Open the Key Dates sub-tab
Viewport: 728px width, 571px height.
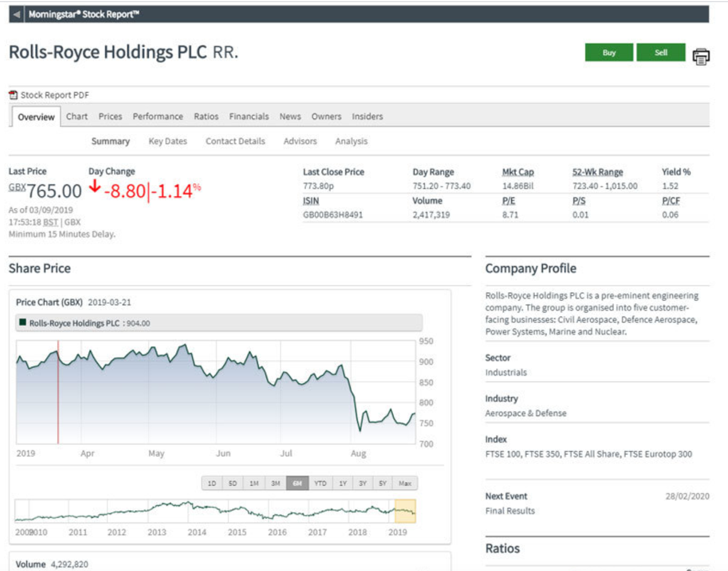(167, 141)
